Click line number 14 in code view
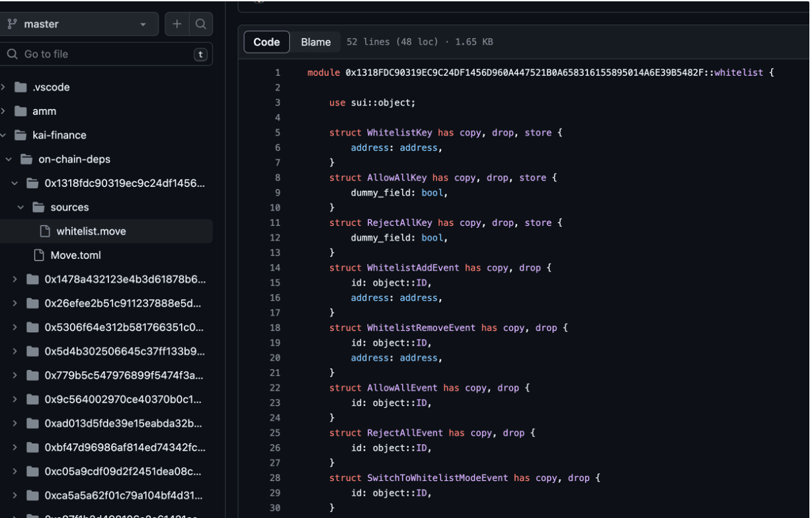The image size is (812, 518). pyautogui.click(x=275, y=268)
